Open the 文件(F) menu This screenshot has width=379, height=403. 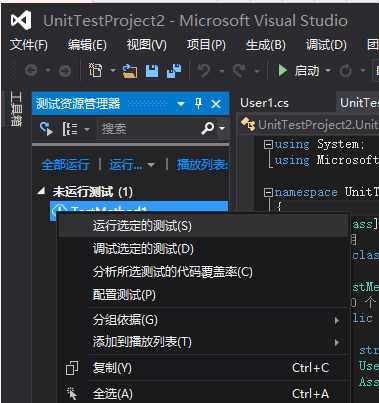click(29, 45)
